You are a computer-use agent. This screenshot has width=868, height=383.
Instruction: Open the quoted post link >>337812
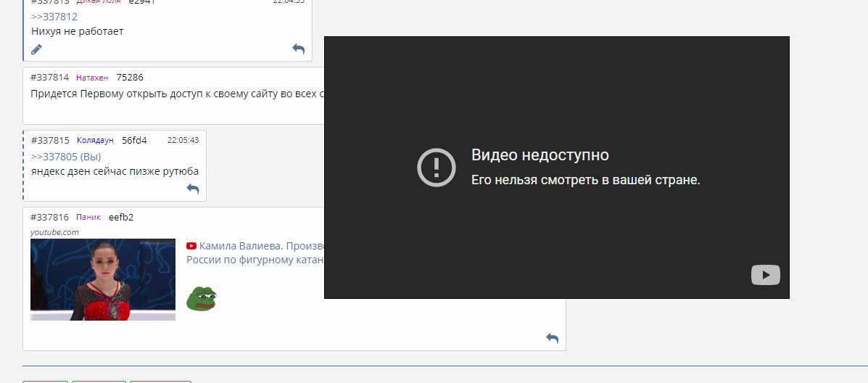coord(54,17)
